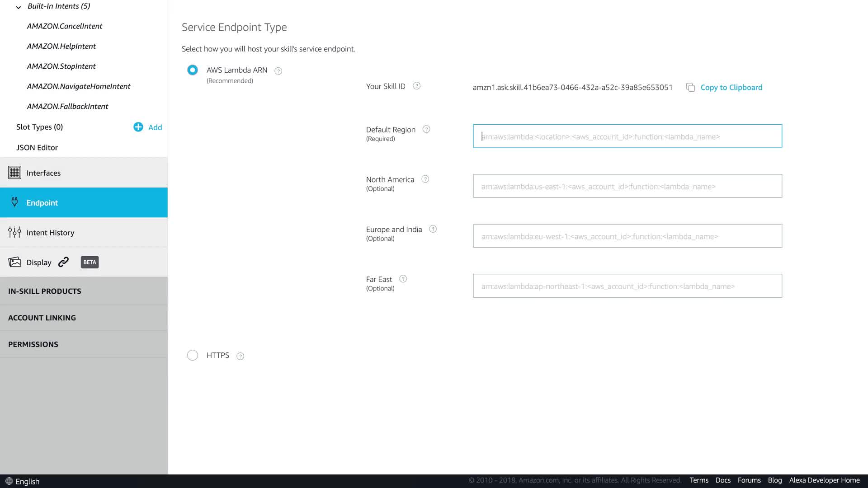Click the Far East help icon
Image resolution: width=868 pixels, height=488 pixels.
tap(403, 279)
